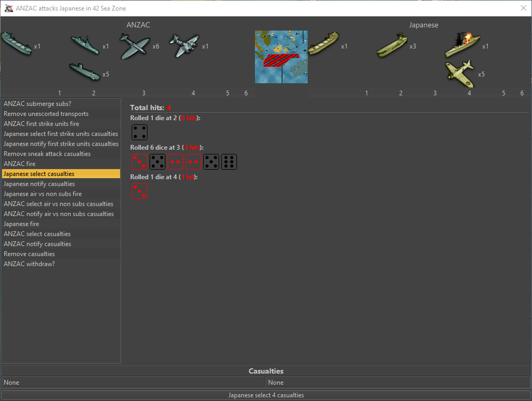Click the TripleA window title icon
This screenshot has height=401, width=532.
pos(9,8)
